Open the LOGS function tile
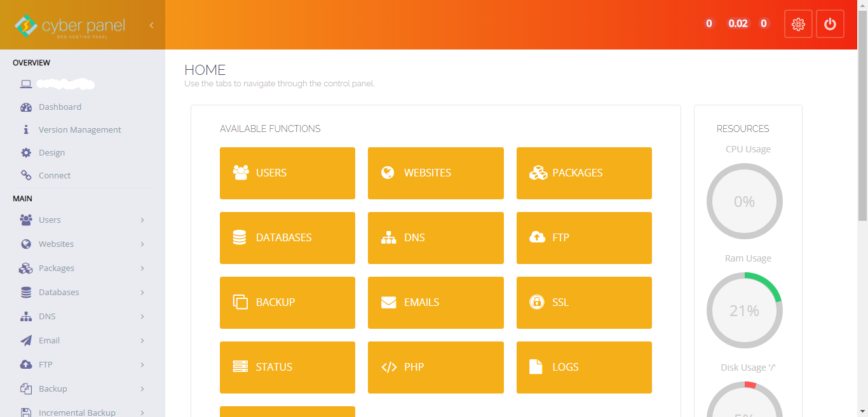The image size is (868, 417). (583, 367)
